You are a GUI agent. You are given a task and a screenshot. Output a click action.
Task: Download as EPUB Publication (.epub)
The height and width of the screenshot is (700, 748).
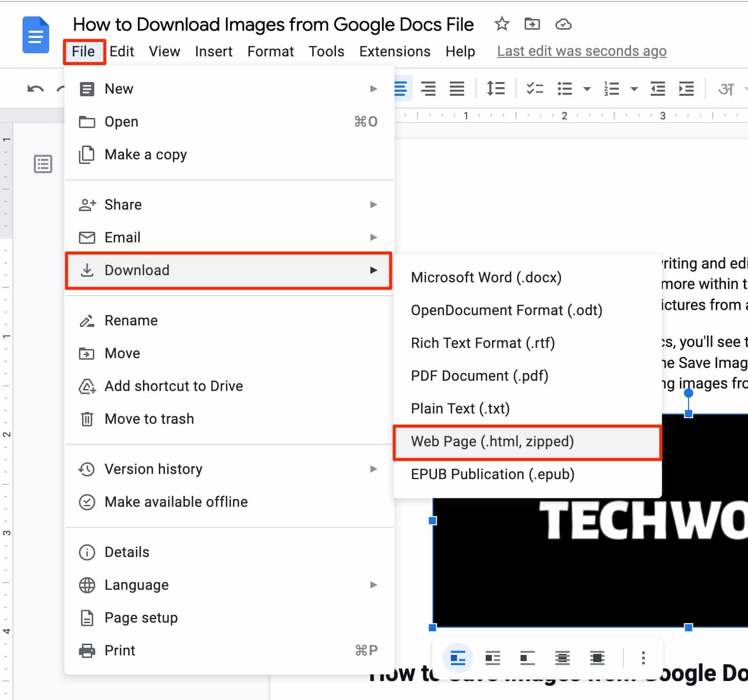(x=527, y=474)
